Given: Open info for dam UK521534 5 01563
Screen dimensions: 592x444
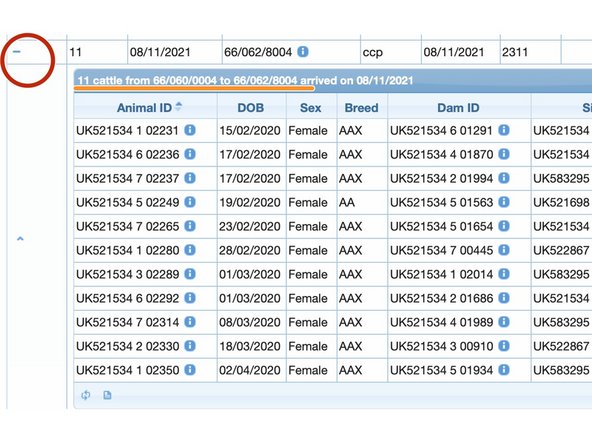Looking at the screenshot, I should coord(504,202).
